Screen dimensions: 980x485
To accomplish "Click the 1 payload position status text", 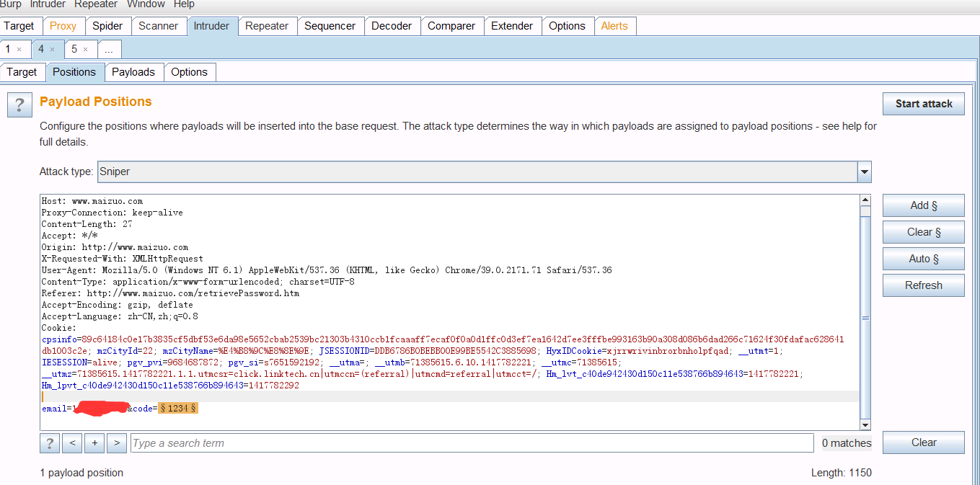I will (81, 473).
